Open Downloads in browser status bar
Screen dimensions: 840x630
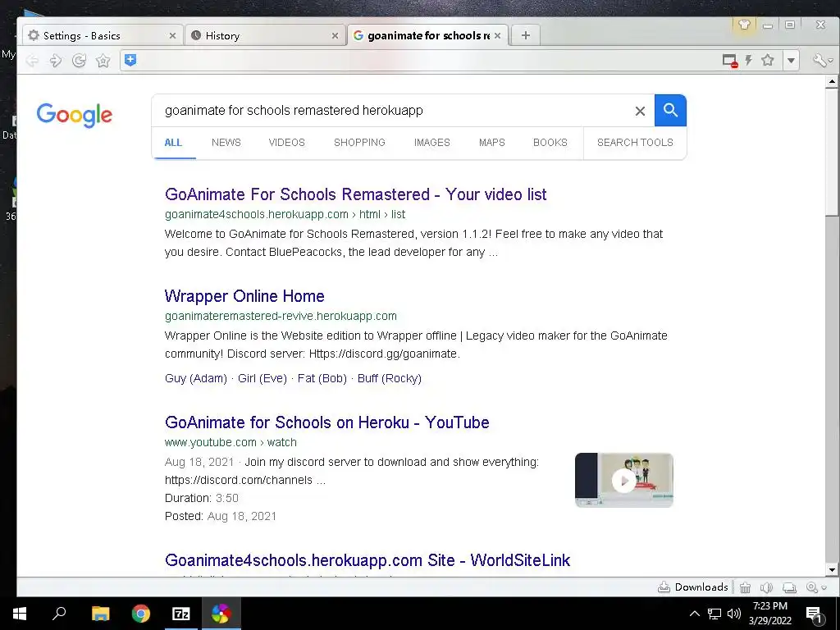pos(692,587)
